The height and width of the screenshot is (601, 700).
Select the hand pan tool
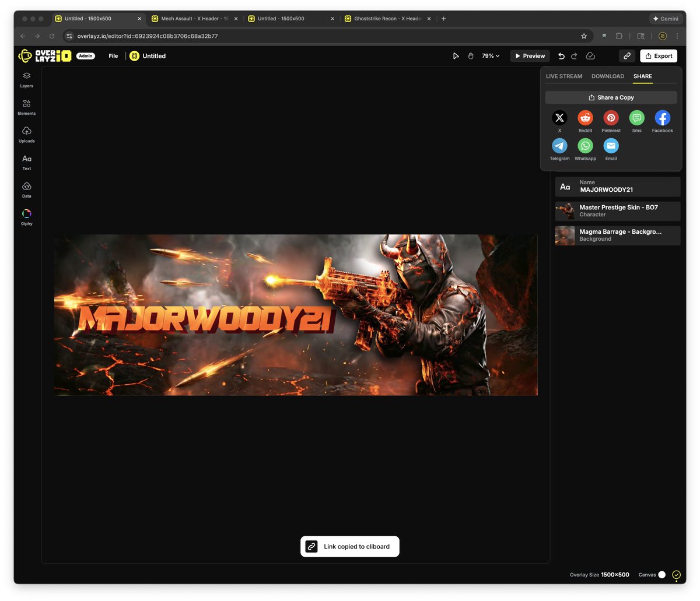click(x=470, y=56)
